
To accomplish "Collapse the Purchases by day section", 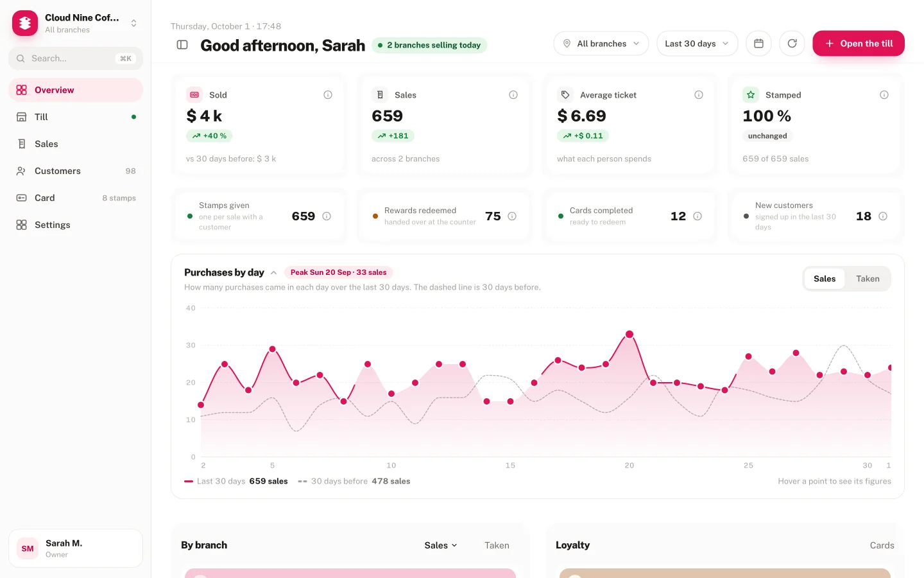I will [273, 273].
